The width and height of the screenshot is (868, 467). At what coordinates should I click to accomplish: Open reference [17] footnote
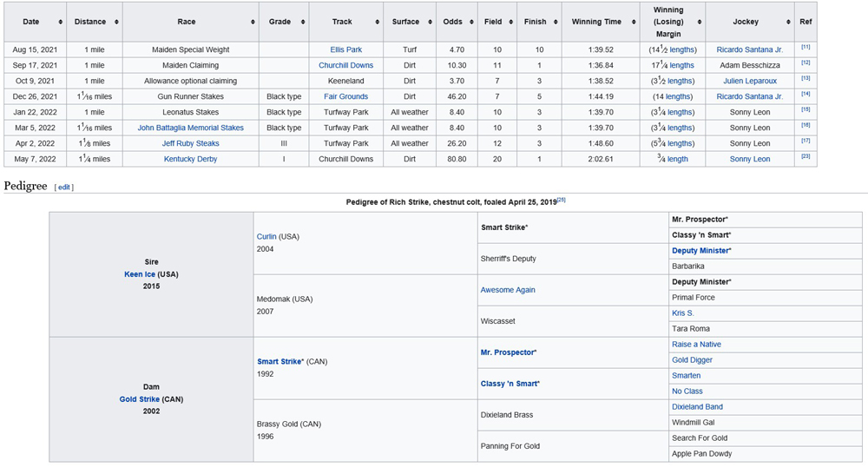click(806, 141)
